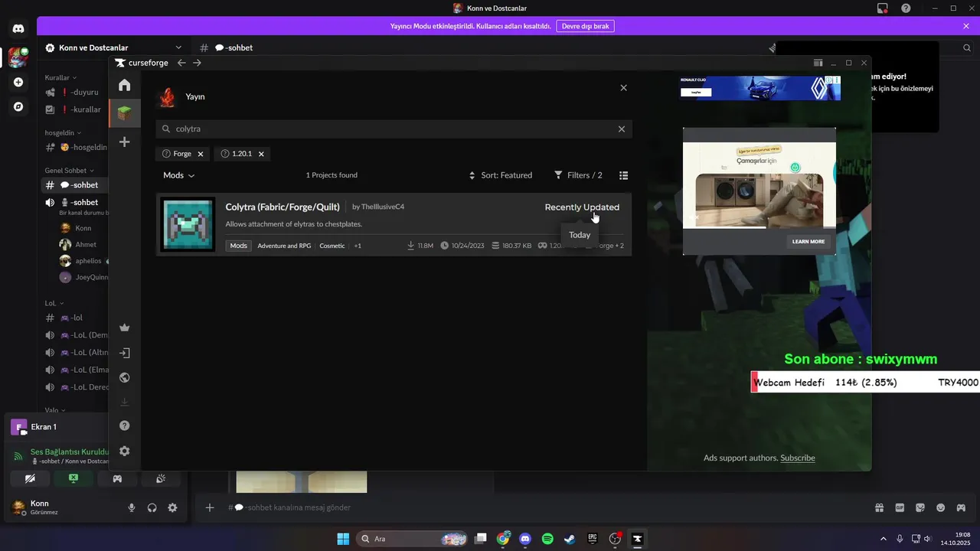Collapse the Genel Sohbet category
Viewport: 980px width, 551px height.
coord(69,170)
